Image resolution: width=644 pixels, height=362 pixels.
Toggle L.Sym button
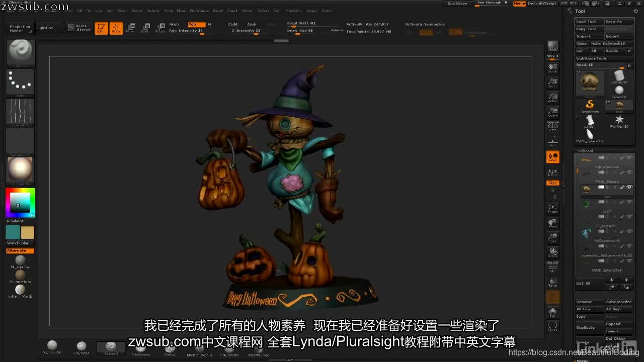(x=552, y=172)
